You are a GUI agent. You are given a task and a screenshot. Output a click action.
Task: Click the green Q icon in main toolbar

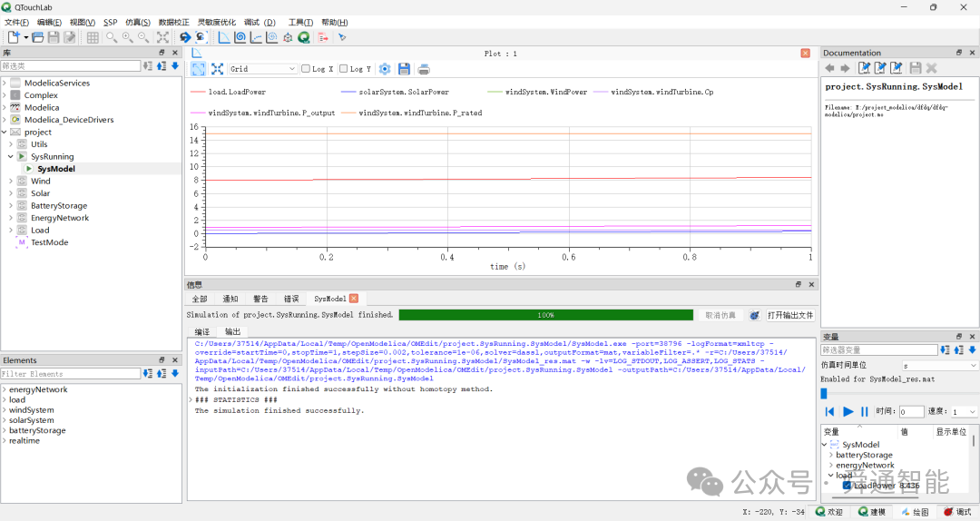coord(304,37)
